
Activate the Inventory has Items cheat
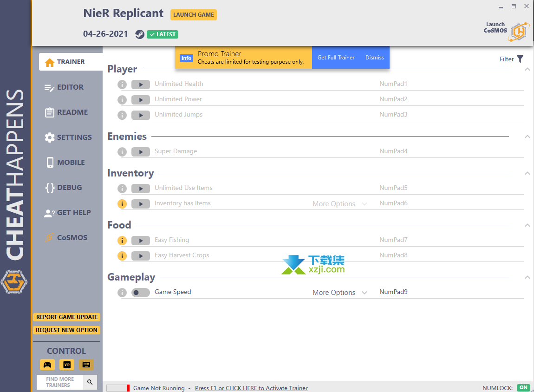click(x=141, y=203)
